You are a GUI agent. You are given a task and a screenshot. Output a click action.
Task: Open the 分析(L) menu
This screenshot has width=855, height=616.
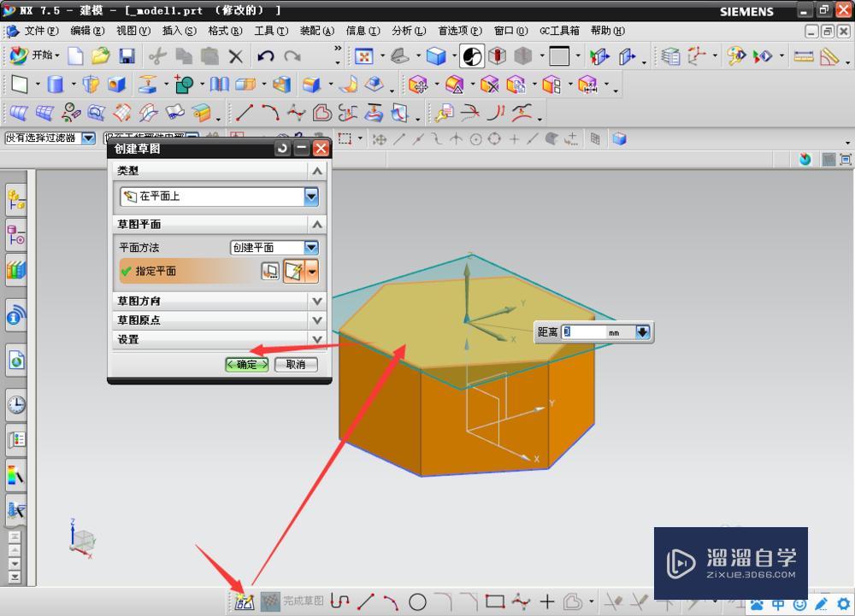[x=409, y=31]
